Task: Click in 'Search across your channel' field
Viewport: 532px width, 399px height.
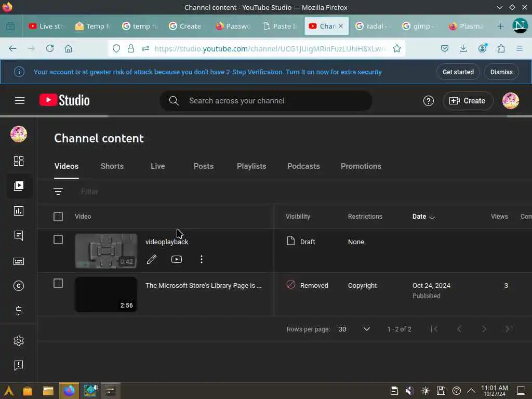Action: (x=265, y=101)
